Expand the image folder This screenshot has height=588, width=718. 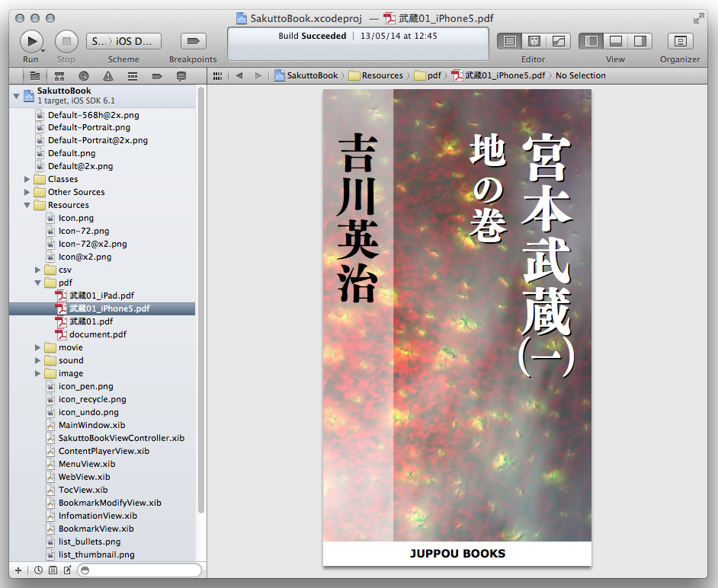37,373
